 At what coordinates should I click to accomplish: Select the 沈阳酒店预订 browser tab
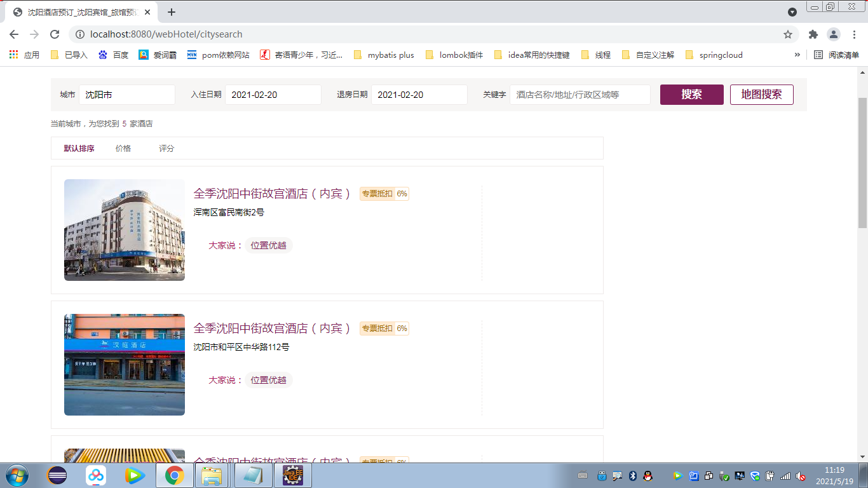tap(82, 12)
